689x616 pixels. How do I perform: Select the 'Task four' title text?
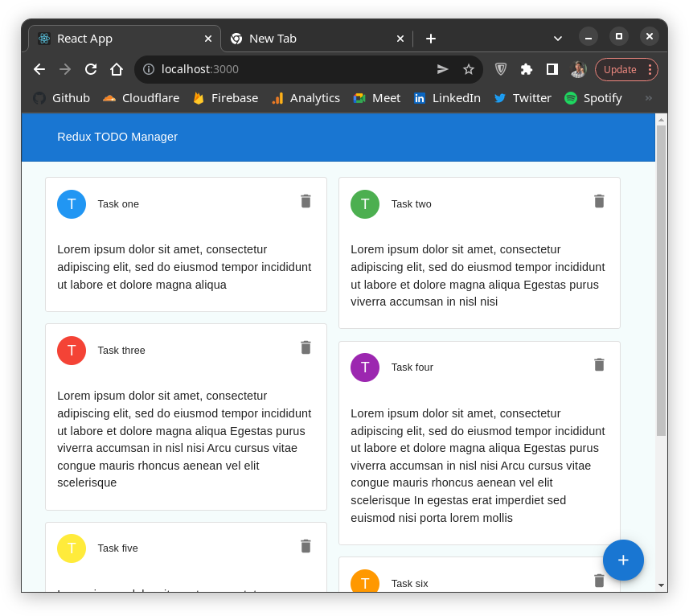pos(412,367)
